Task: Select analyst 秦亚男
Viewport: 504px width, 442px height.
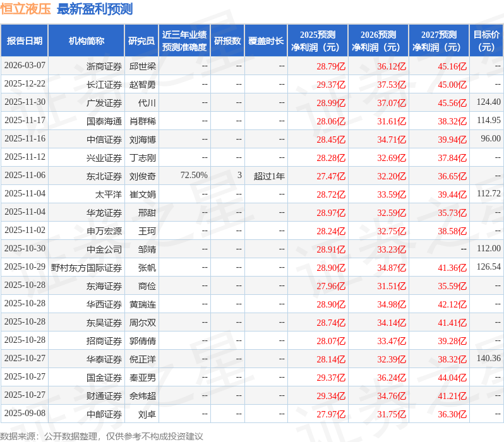Action: 142,378
